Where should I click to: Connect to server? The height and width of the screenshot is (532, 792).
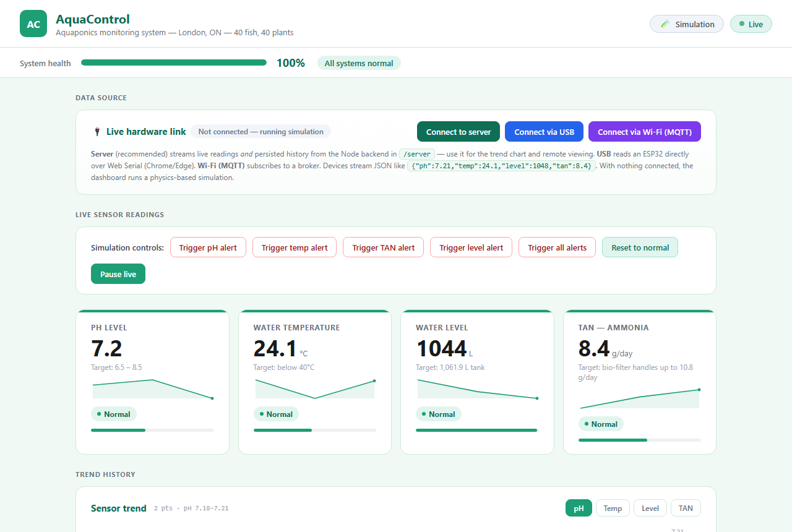pos(458,132)
